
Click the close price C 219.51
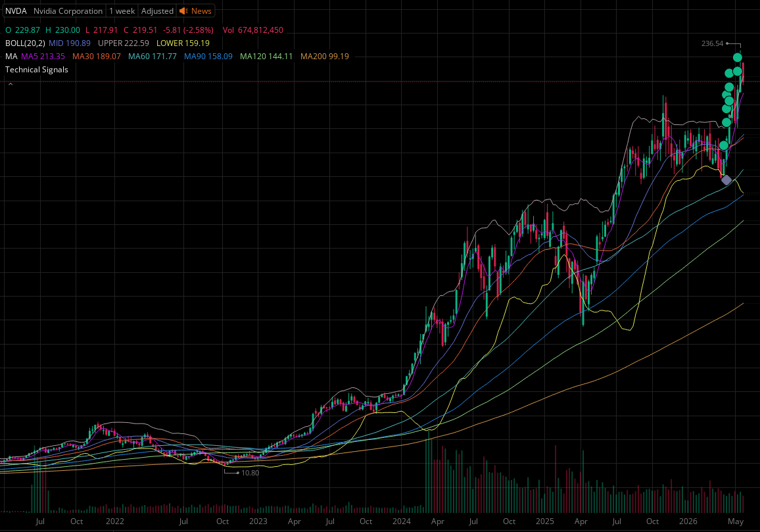coord(140,30)
